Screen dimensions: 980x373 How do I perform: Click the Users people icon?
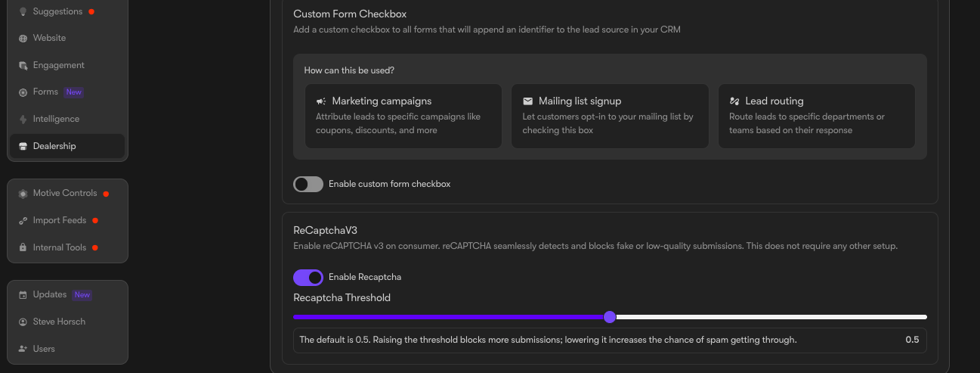point(23,350)
